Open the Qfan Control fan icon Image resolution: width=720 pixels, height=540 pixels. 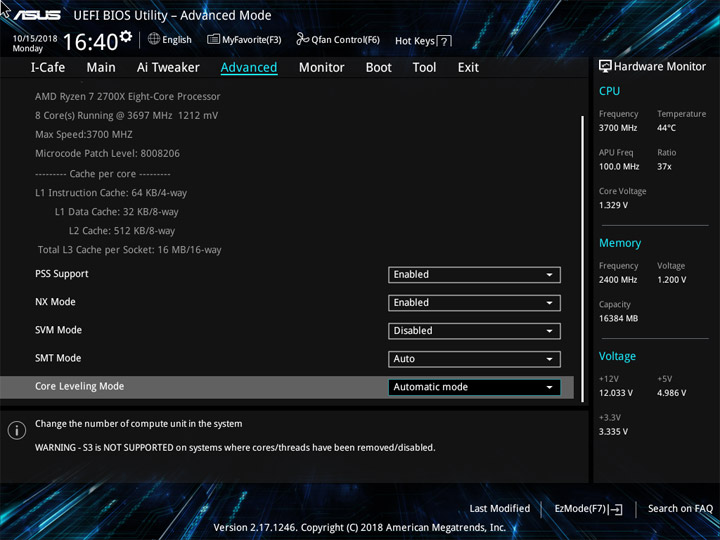point(302,39)
